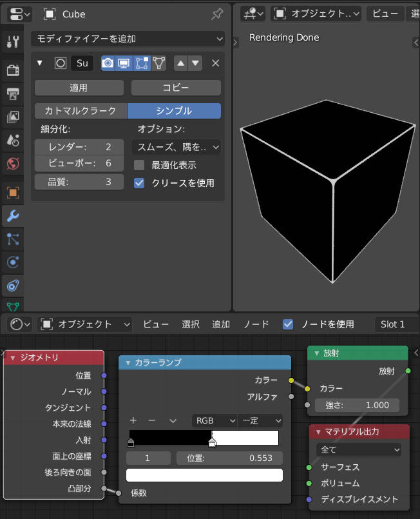Click the Cube object icon in header
The height and width of the screenshot is (519, 420).
tap(49, 14)
